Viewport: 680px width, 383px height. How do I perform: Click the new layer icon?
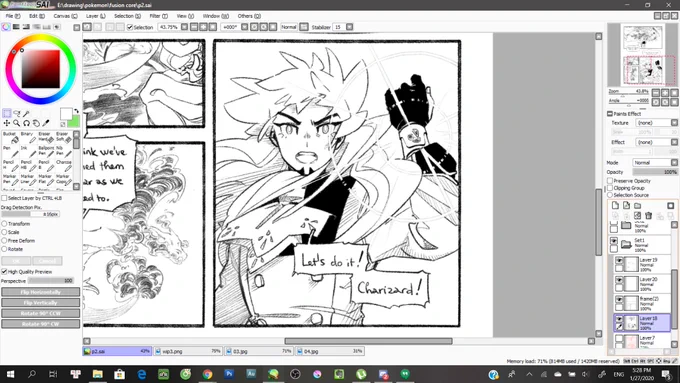point(615,206)
